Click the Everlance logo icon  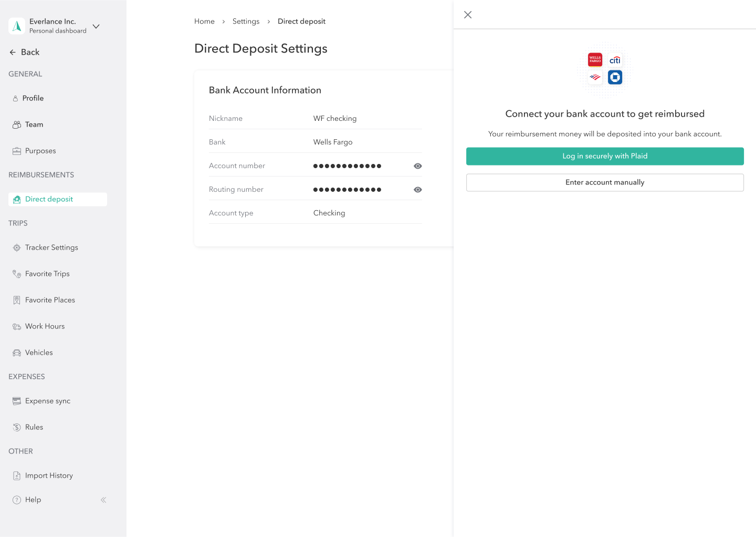pos(17,26)
